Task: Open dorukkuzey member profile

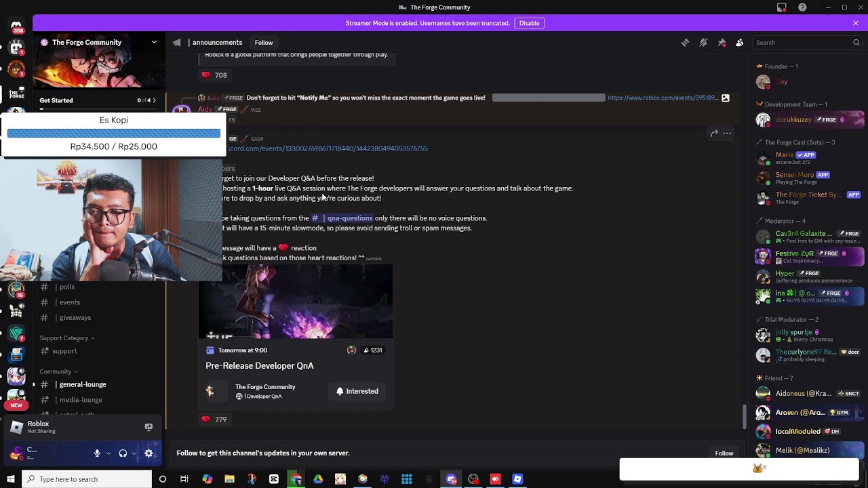Action: [810, 120]
